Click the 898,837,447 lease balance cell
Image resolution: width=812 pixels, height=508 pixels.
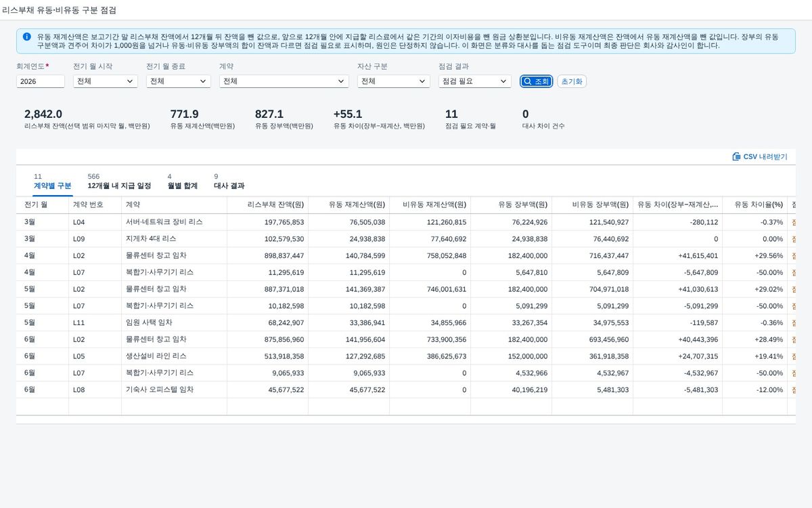pos(267,256)
